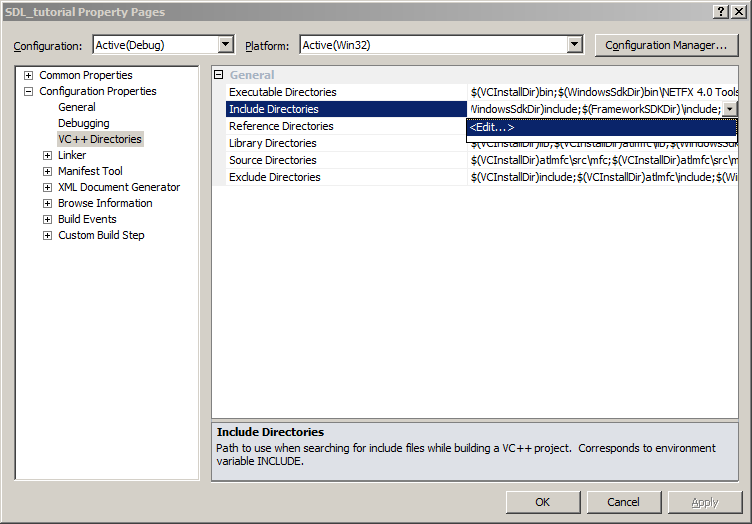Click the Help question mark button

coord(721,12)
